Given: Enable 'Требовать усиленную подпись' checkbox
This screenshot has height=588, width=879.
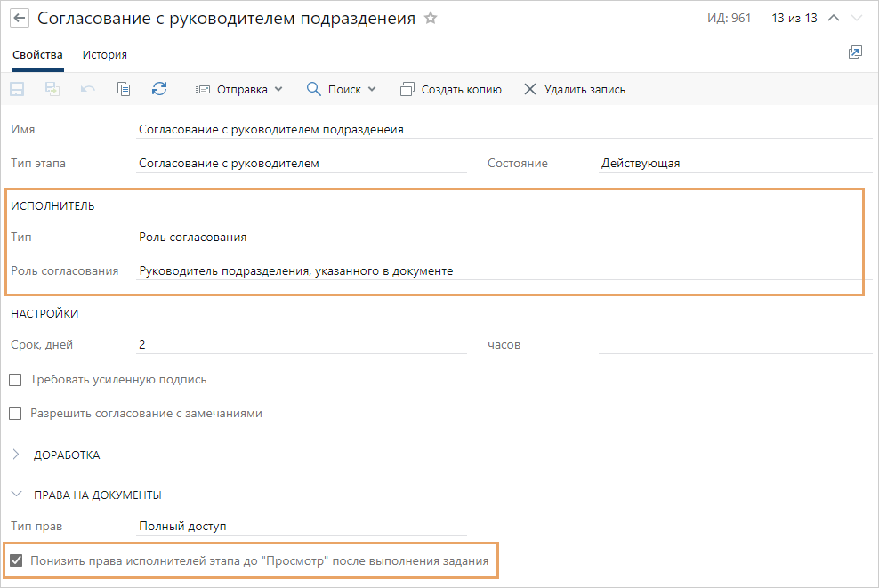Looking at the screenshot, I should click(15, 380).
